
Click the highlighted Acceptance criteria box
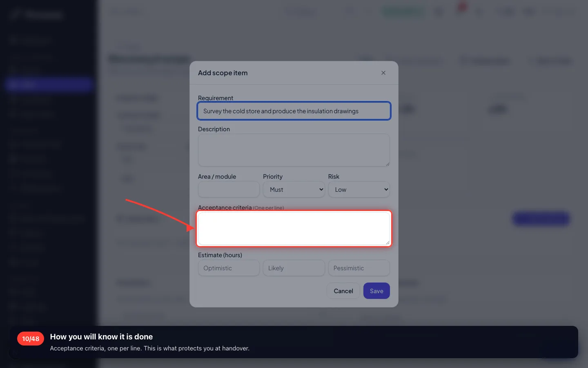pyautogui.click(x=294, y=229)
